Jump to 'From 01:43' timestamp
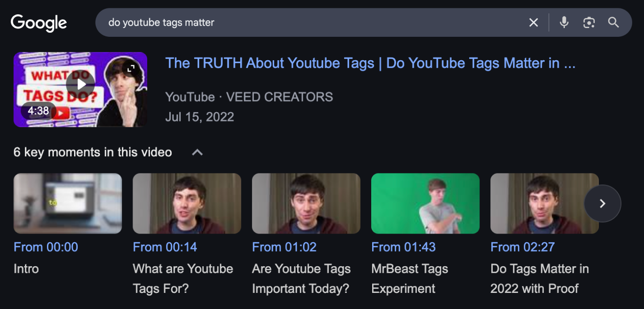Image resolution: width=644 pixels, height=309 pixels. coord(403,247)
